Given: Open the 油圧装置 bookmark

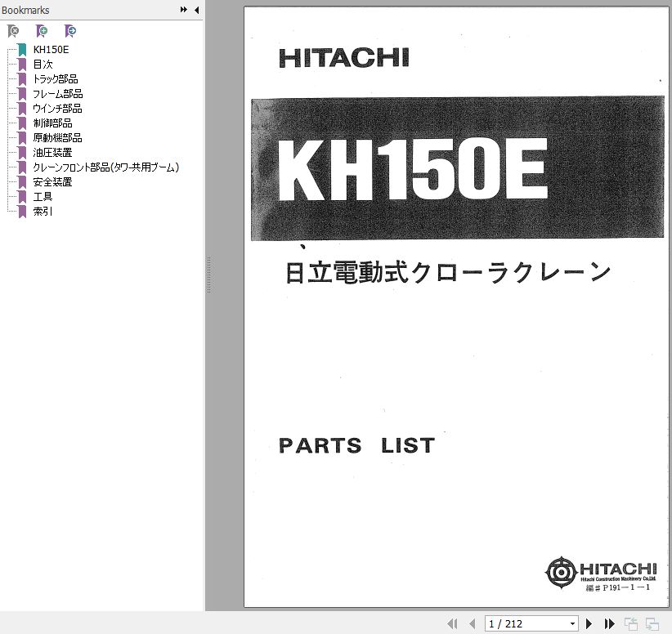Looking at the screenshot, I should (52, 153).
